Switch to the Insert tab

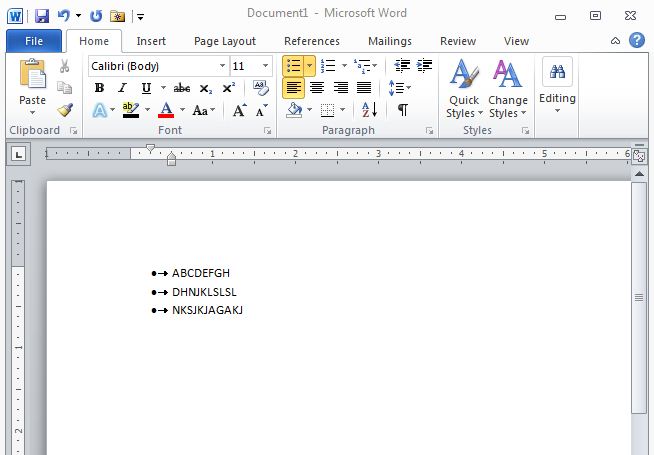pyautogui.click(x=151, y=41)
